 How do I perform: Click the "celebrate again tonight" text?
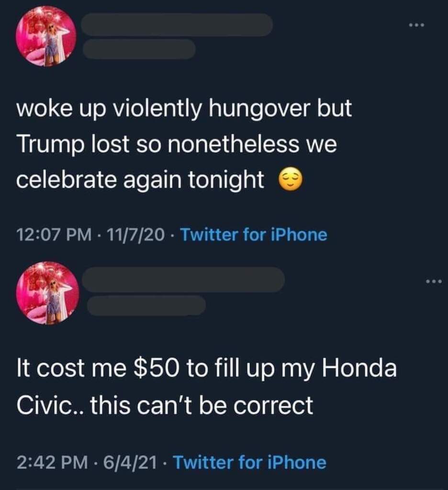140,181
